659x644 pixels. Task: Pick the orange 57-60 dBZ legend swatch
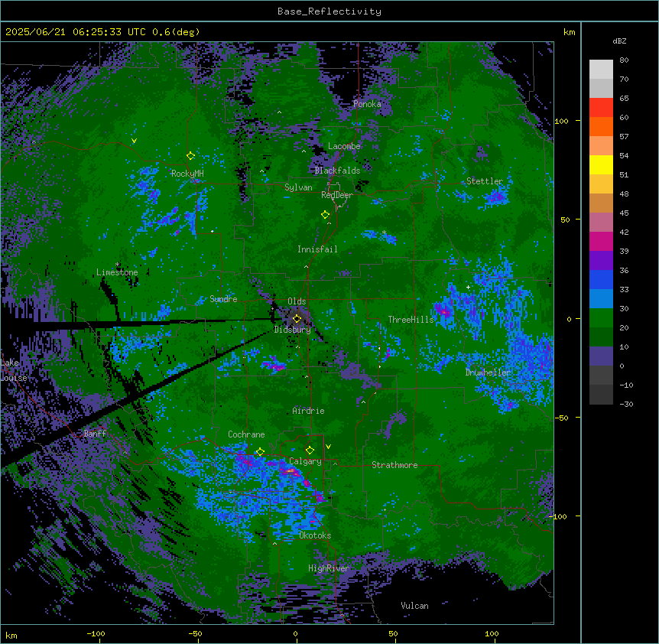(x=601, y=126)
